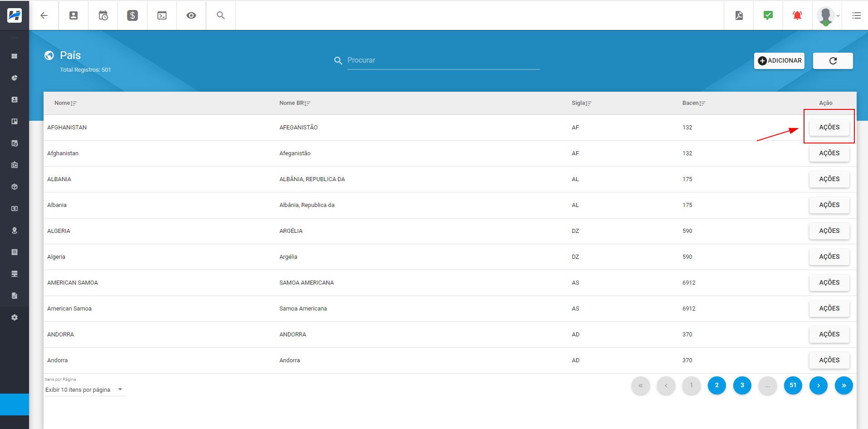Click the globe icon beside País title
Viewport: 868px width, 429px height.
[x=49, y=55]
